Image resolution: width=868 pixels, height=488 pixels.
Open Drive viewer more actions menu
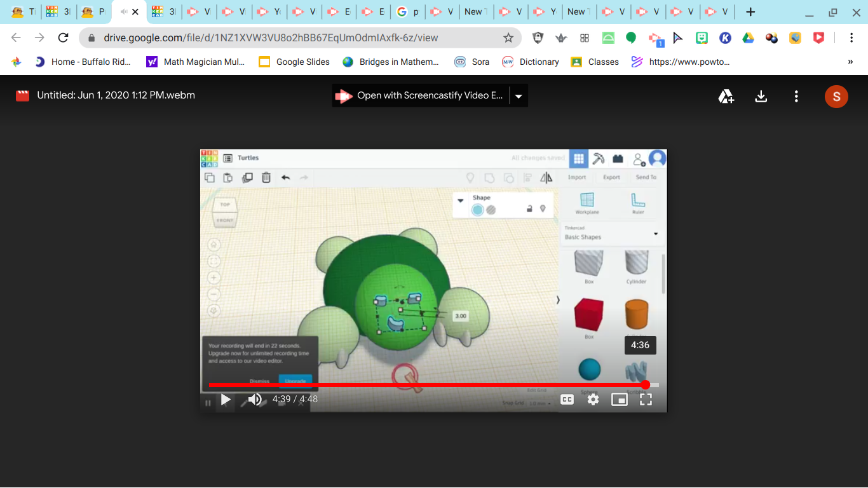coord(796,97)
